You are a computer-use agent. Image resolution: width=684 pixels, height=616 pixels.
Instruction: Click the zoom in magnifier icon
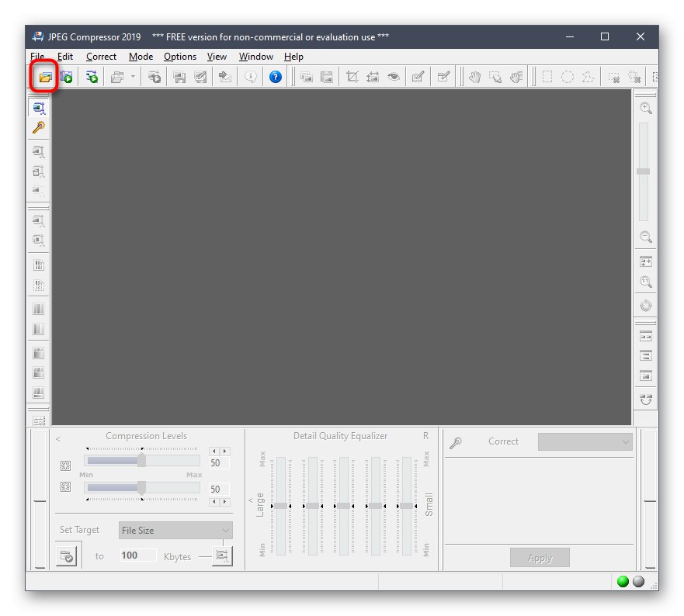645,109
